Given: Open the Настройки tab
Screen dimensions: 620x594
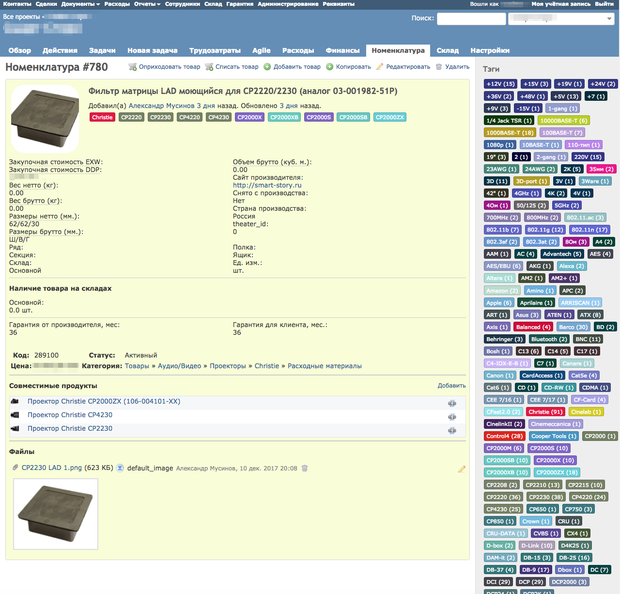Looking at the screenshot, I should [490, 50].
